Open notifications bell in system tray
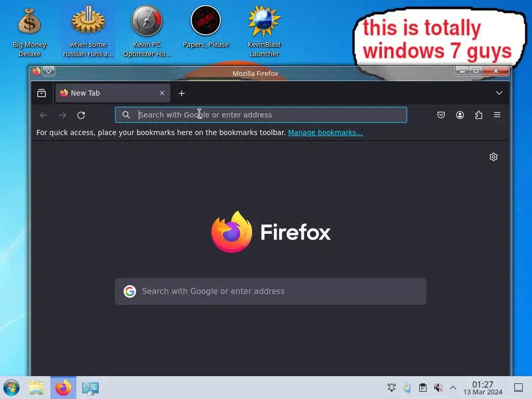 tap(392, 387)
